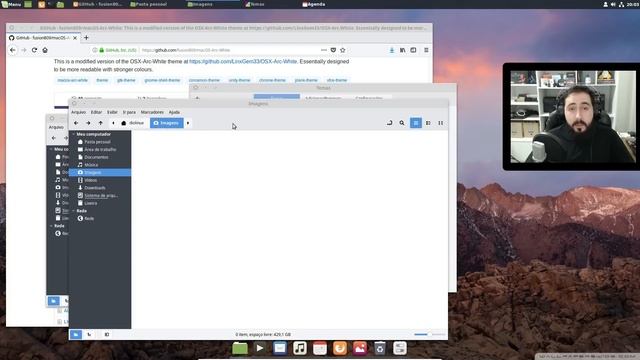Open Área de trabalho in the sidebar
The height and width of the screenshot is (360, 640).
pyautogui.click(x=100, y=150)
